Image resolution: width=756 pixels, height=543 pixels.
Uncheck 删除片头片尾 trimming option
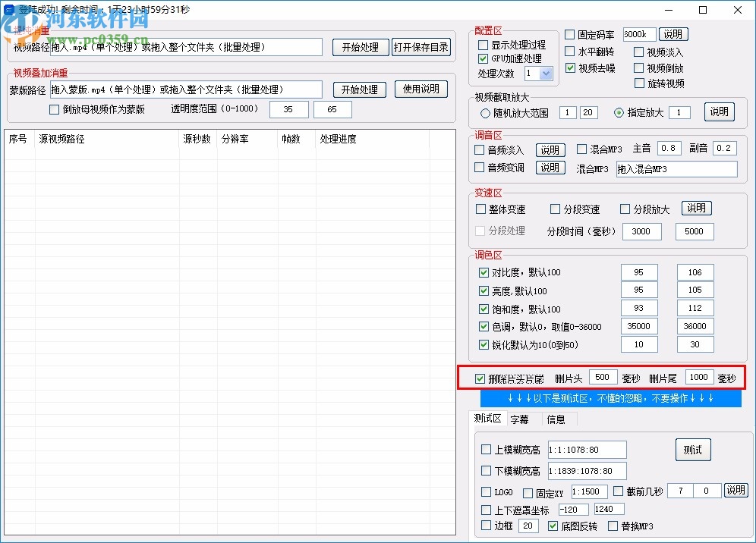(x=480, y=378)
